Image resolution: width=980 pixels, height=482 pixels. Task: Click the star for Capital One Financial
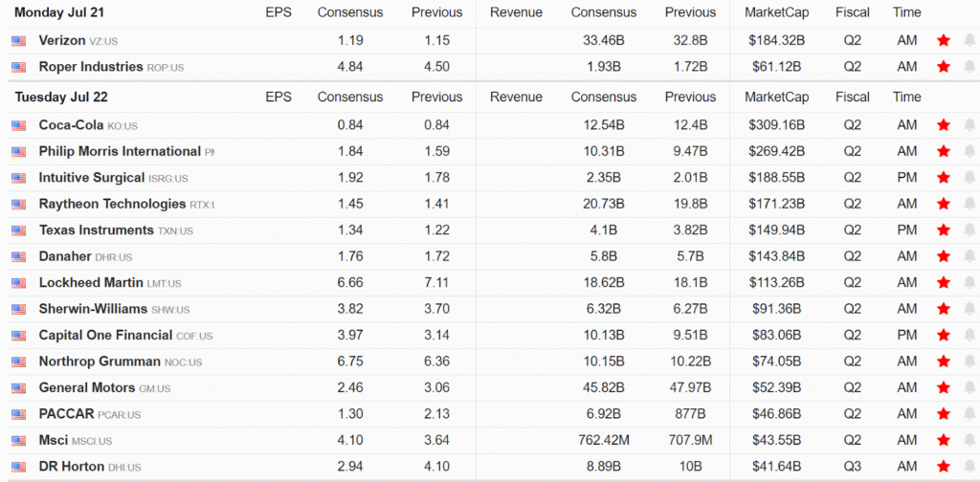pos(943,335)
